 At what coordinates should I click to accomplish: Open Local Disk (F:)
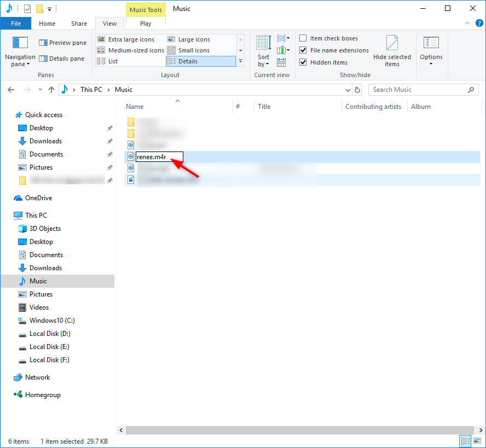click(x=49, y=360)
